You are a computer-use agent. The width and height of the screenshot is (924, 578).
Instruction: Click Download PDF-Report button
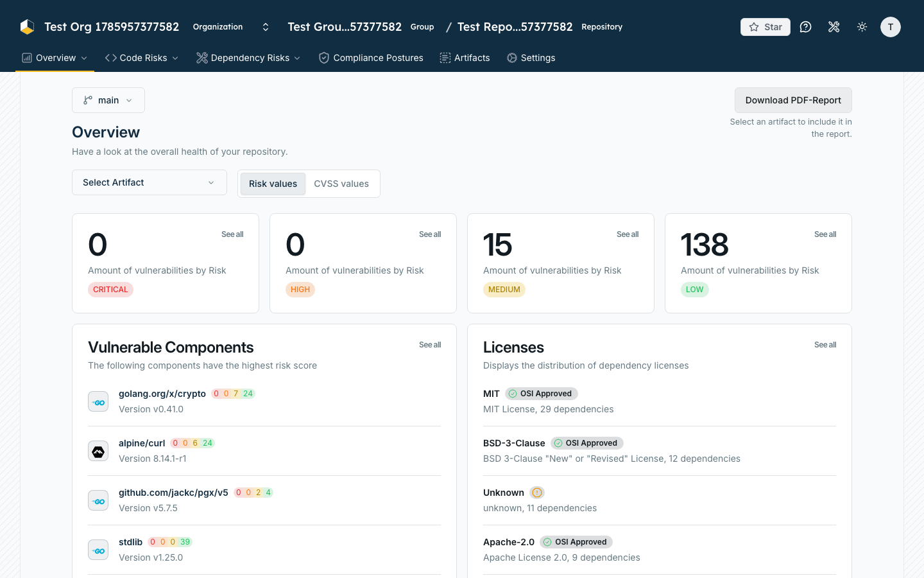tap(793, 100)
